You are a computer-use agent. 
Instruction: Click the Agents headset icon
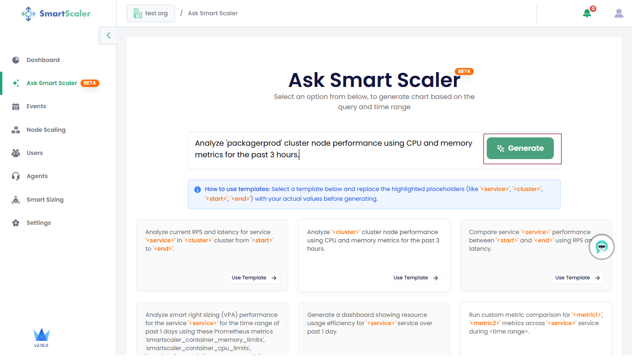(x=16, y=176)
